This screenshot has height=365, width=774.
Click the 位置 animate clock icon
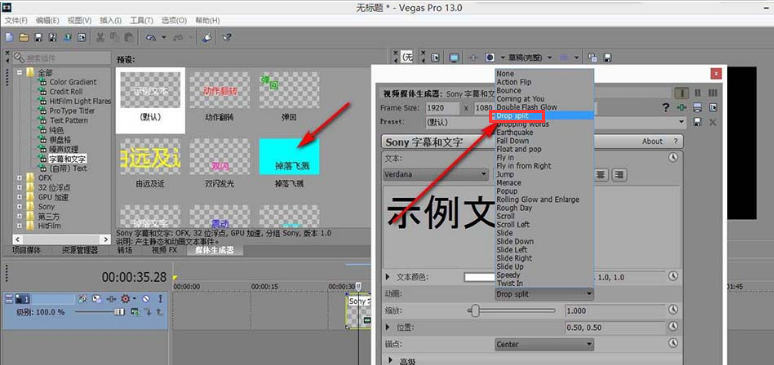(x=673, y=327)
